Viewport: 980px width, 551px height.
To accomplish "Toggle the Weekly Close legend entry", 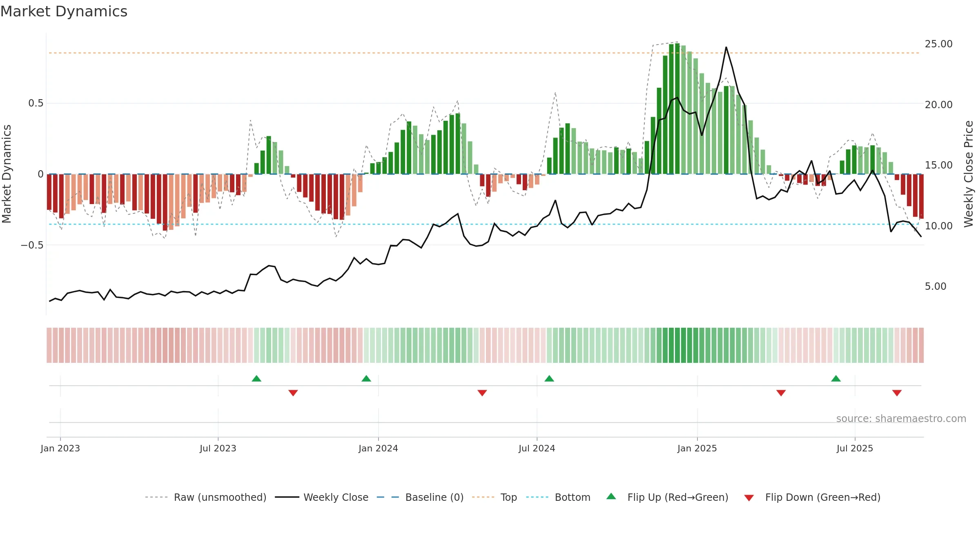I will [x=321, y=497].
